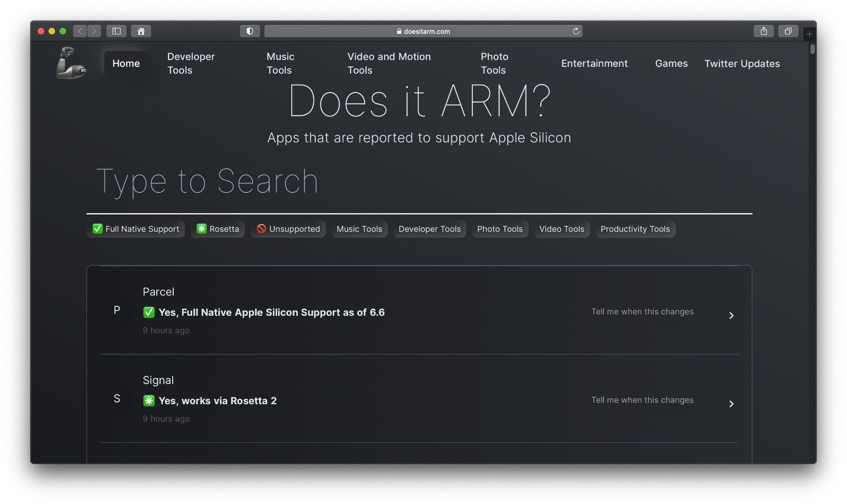Reload page with the refresh icon
This screenshot has height=504, width=847.
(575, 31)
